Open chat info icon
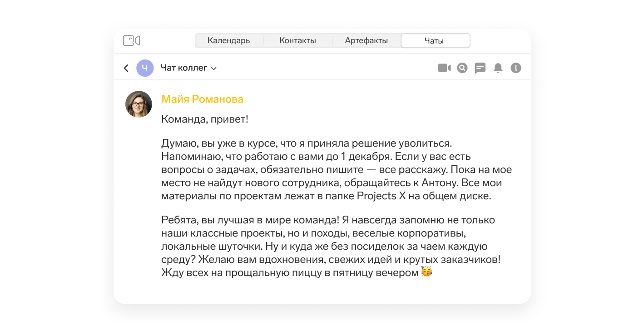The height and width of the screenshot is (336, 644). [516, 68]
